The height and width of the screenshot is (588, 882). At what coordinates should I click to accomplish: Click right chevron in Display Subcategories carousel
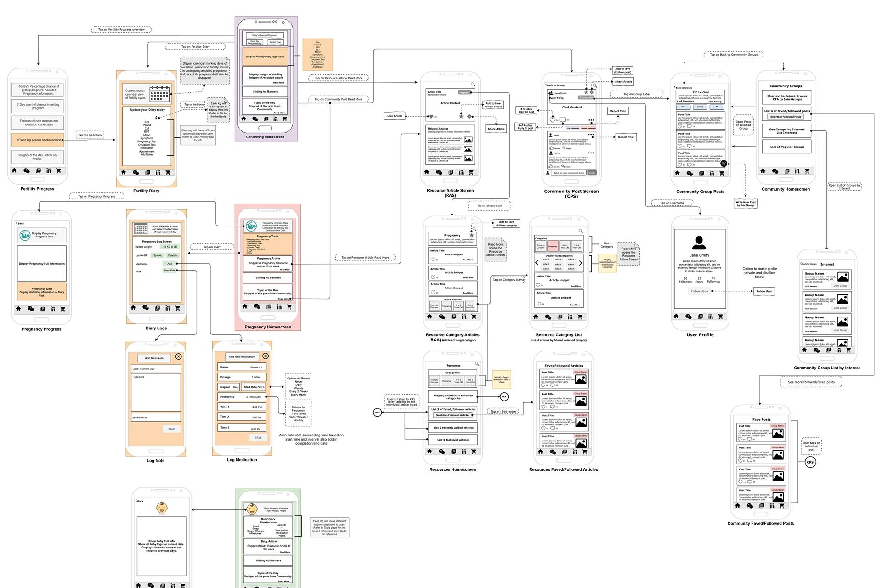click(581, 263)
